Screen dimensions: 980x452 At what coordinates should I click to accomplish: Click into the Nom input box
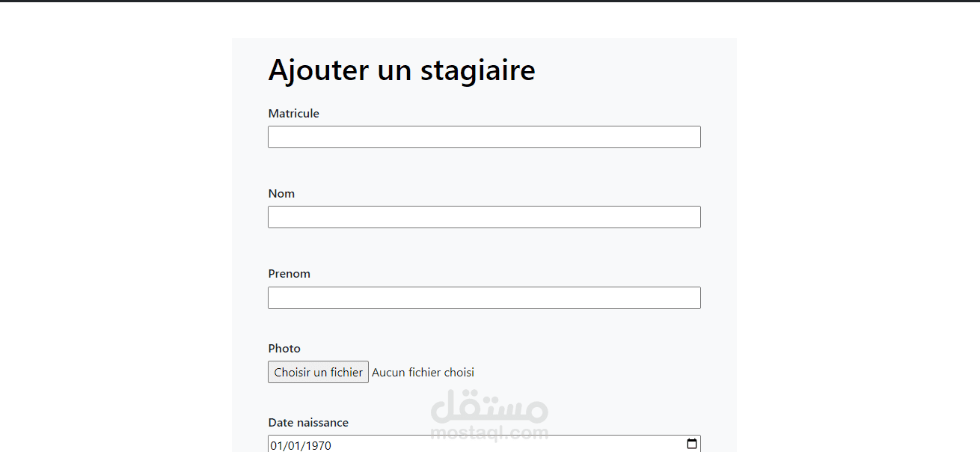484,217
